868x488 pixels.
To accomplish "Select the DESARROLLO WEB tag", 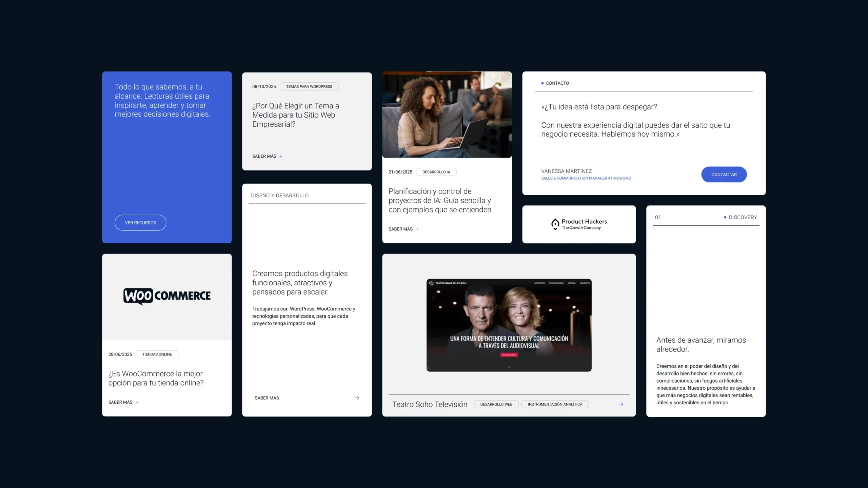I will point(496,404).
